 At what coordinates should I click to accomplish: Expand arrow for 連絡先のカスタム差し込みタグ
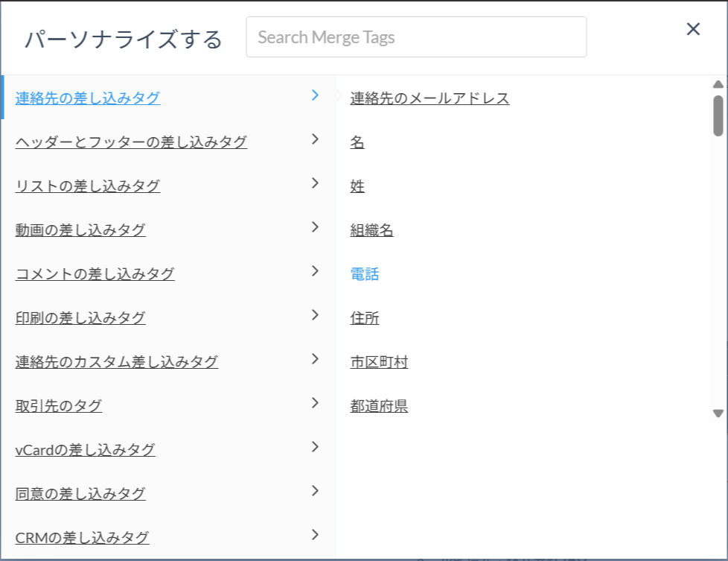point(315,359)
